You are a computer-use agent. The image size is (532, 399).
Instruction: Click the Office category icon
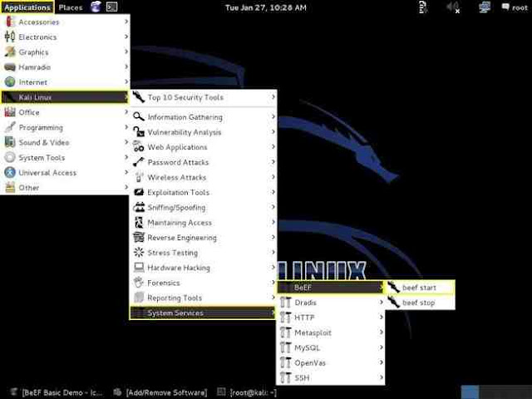pos(10,112)
